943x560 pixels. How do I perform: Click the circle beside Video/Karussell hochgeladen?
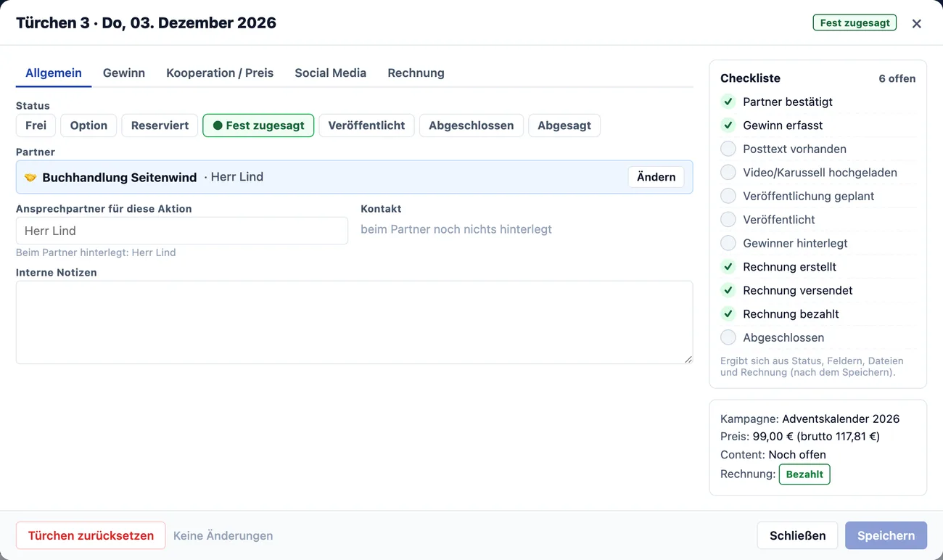tap(728, 173)
